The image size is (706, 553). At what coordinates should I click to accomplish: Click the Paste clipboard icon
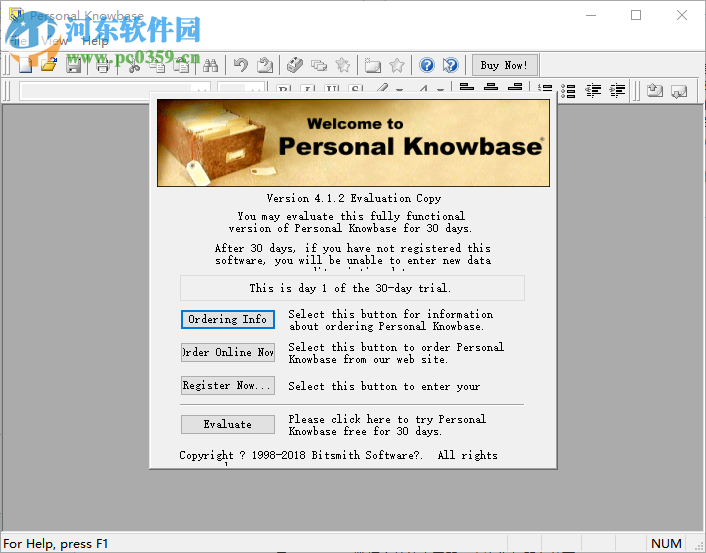pyautogui.click(x=181, y=66)
